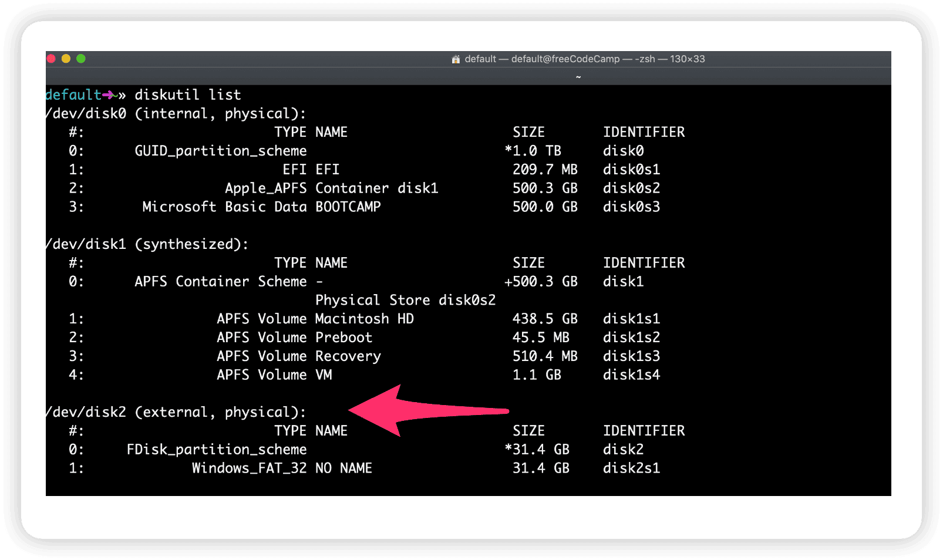Click identifier 'disk0s1'
943x560 pixels.
(x=632, y=170)
